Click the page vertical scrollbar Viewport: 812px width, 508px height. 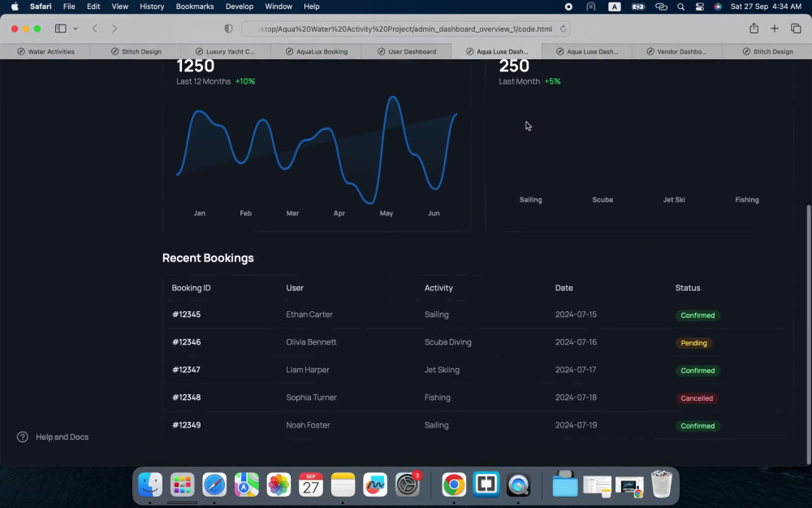809,334
